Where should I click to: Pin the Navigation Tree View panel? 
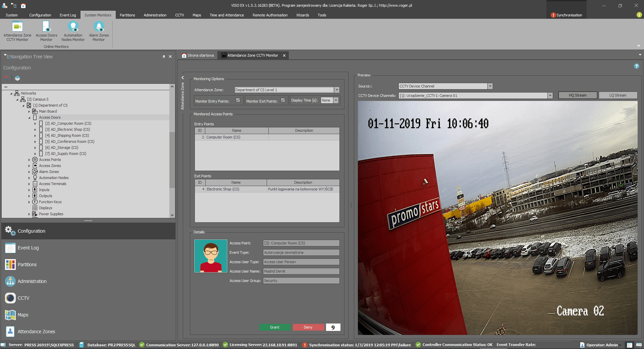tap(164, 57)
